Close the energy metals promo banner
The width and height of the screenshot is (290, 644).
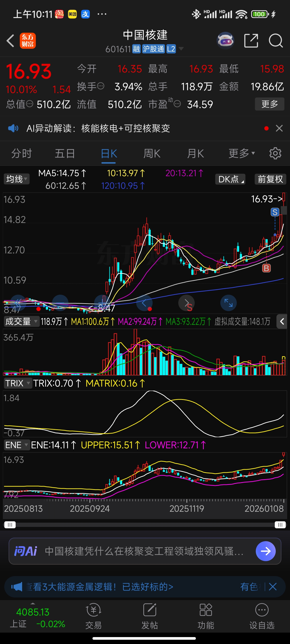[272, 587]
